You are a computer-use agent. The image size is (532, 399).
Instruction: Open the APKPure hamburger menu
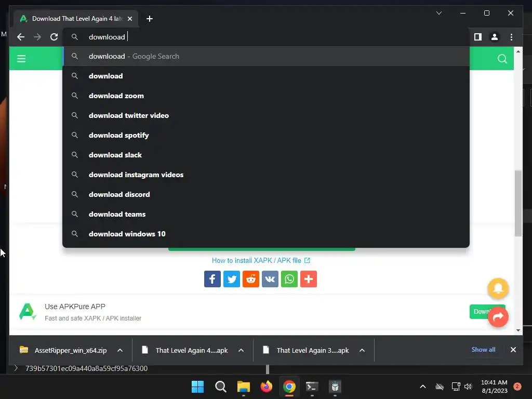[x=21, y=59]
